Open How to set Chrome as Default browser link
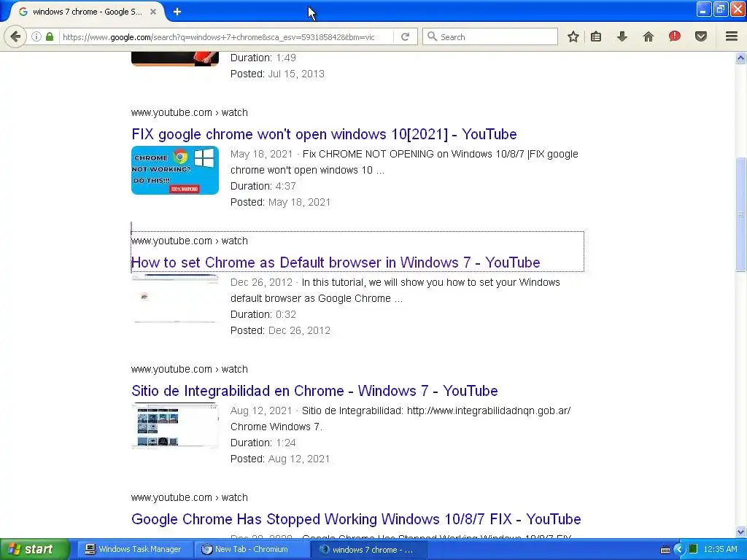This screenshot has height=560, width=747. tap(336, 262)
